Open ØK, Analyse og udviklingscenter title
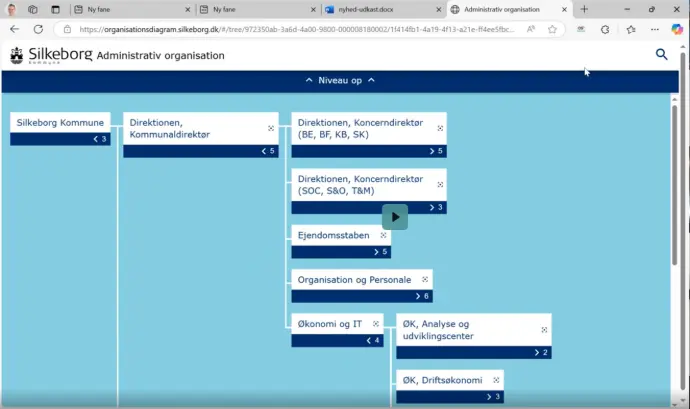The height and width of the screenshot is (409, 690). [438, 330]
